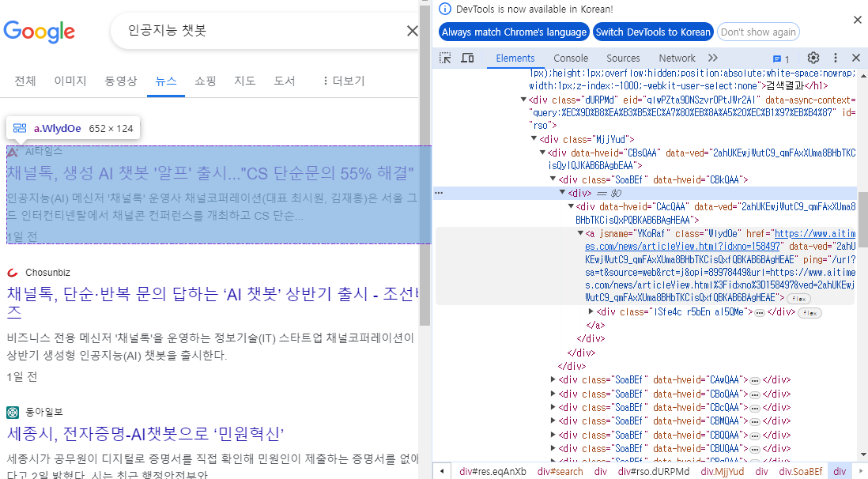Switch to the Elements tab
This screenshot has width=868, height=479.
pos(515,58)
